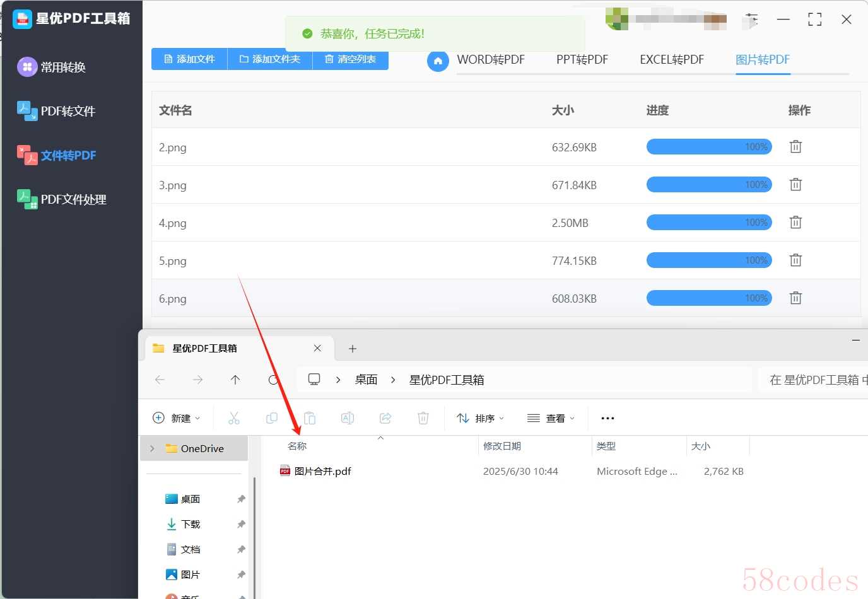
Task: Switch to the 图片转PDF tab
Action: pos(763,60)
